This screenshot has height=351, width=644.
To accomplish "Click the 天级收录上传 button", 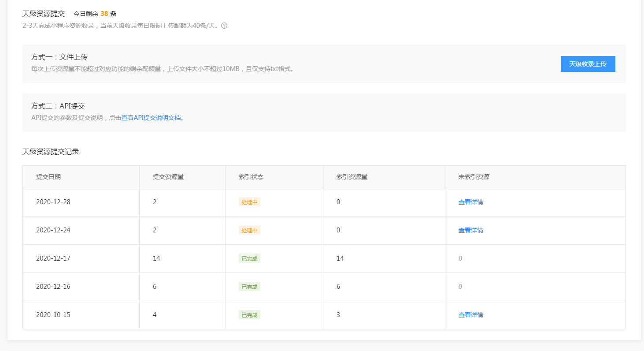I will tap(588, 64).
